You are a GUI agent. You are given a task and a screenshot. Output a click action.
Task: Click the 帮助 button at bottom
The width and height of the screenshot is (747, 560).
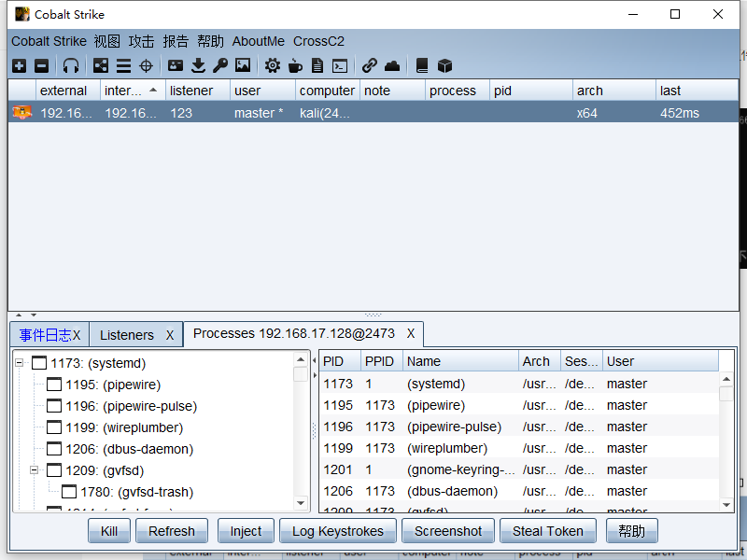coord(632,531)
